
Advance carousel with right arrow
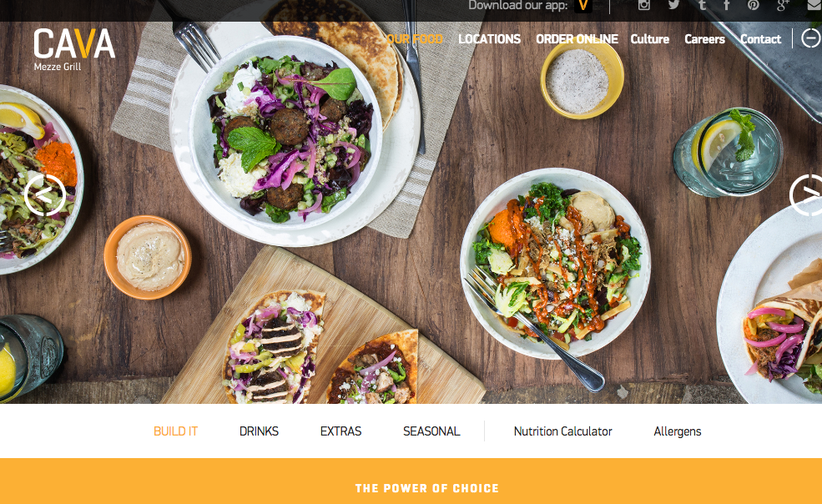coord(806,195)
